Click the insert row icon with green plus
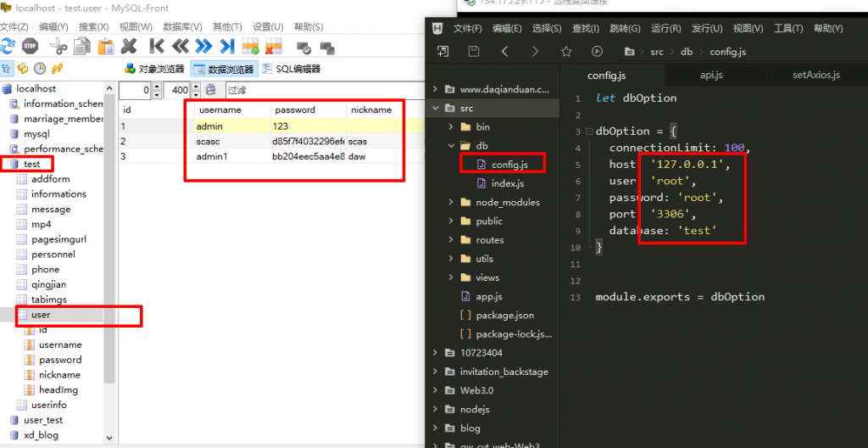The height and width of the screenshot is (448, 868). point(251,46)
